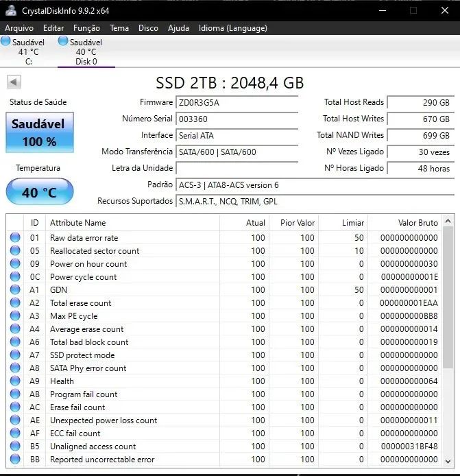Open the Editar menu
The image size is (460, 476).
tap(53, 28)
